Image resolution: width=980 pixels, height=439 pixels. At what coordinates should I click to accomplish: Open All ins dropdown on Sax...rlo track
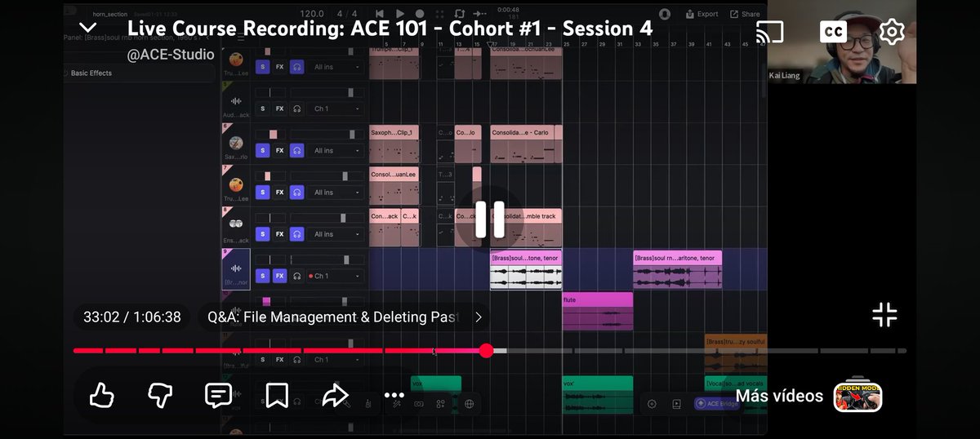[x=336, y=150]
